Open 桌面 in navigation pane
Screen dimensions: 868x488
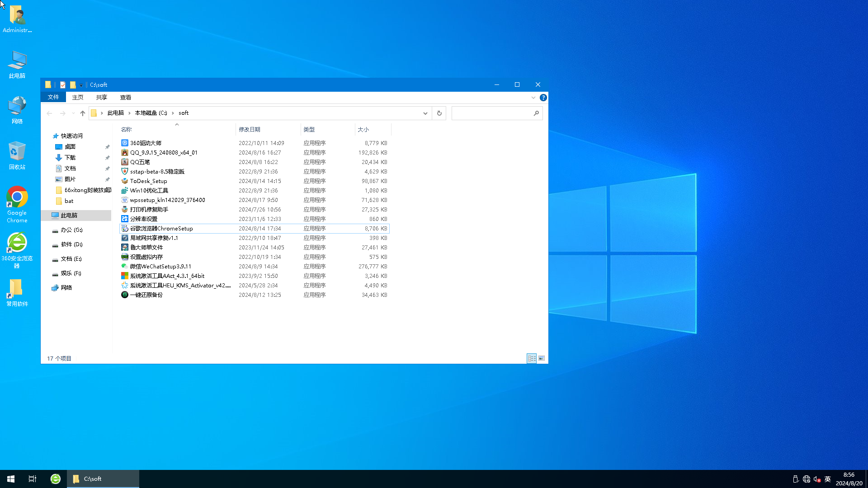pyautogui.click(x=70, y=146)
